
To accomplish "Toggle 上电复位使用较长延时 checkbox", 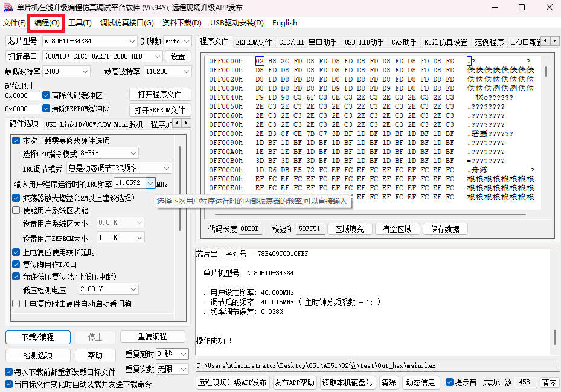I will click(x=16, y=252).
